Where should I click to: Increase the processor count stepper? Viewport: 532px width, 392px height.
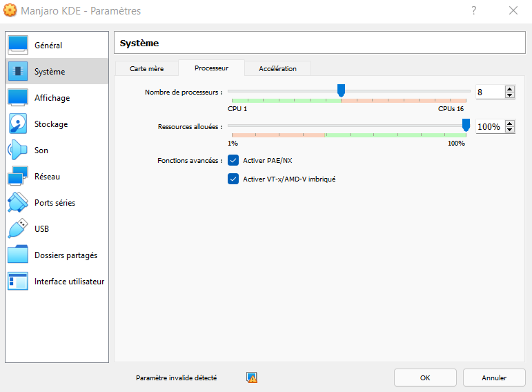(x=510, y=88)
